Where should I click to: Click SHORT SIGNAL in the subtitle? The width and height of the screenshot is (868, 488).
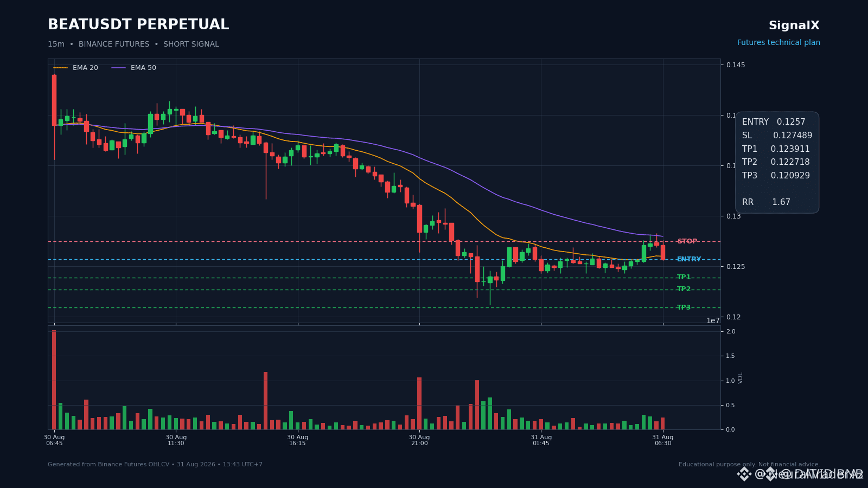[191, 44]
